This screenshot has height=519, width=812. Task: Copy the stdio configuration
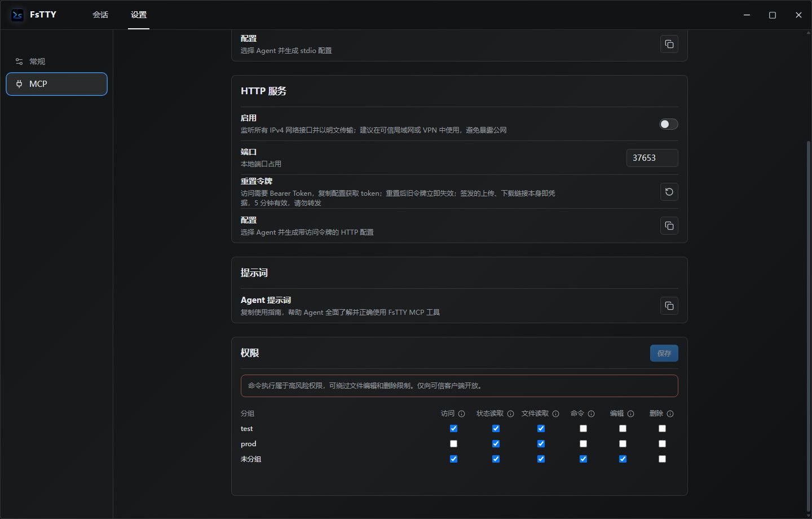pyautogui.click(x=669, y=44)
